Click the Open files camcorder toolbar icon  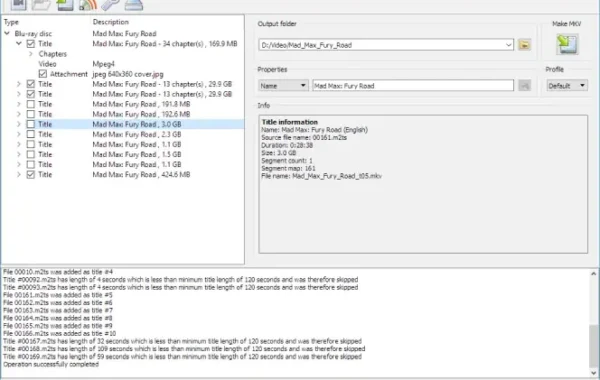(18, 5)
